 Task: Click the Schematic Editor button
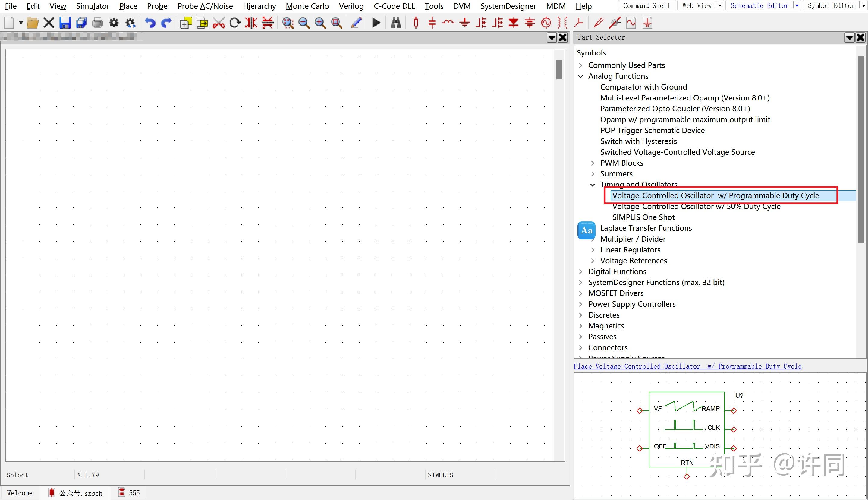(759, 5)
